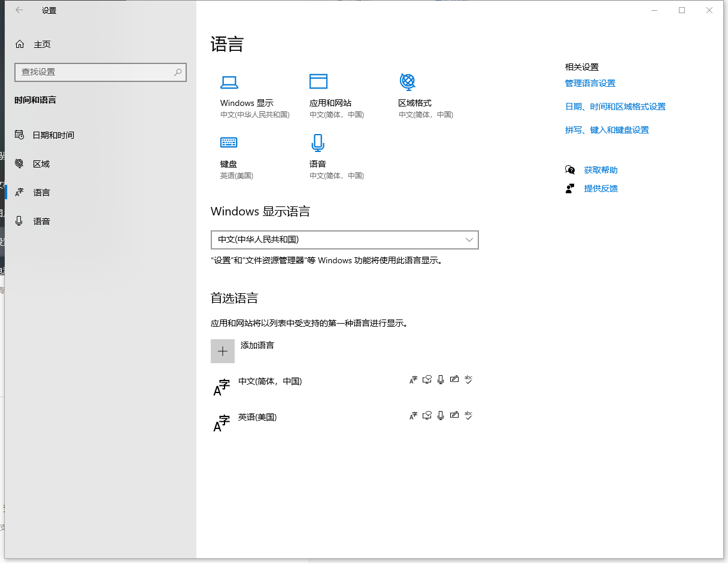Screen dimensions: 728x563
Task: Click display language icon for 中文(简体，中国)
Action: tap(413, 379)
